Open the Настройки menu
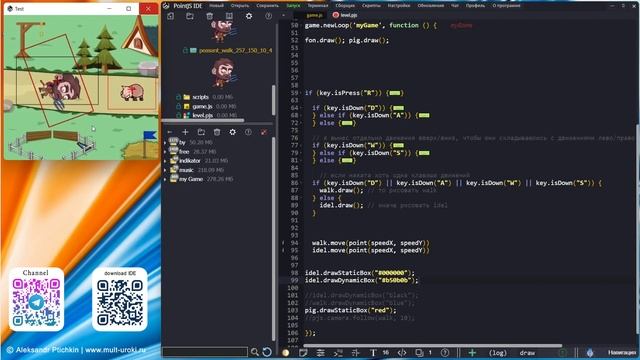 pos(399,6)
